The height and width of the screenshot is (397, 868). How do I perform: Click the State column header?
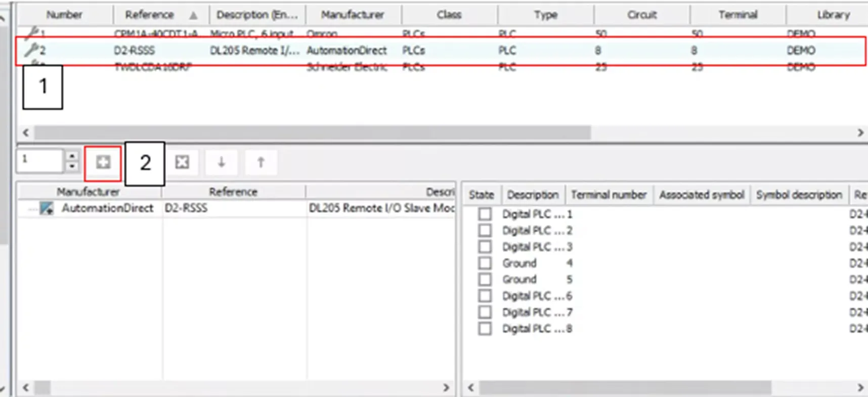tap(482, 195)
